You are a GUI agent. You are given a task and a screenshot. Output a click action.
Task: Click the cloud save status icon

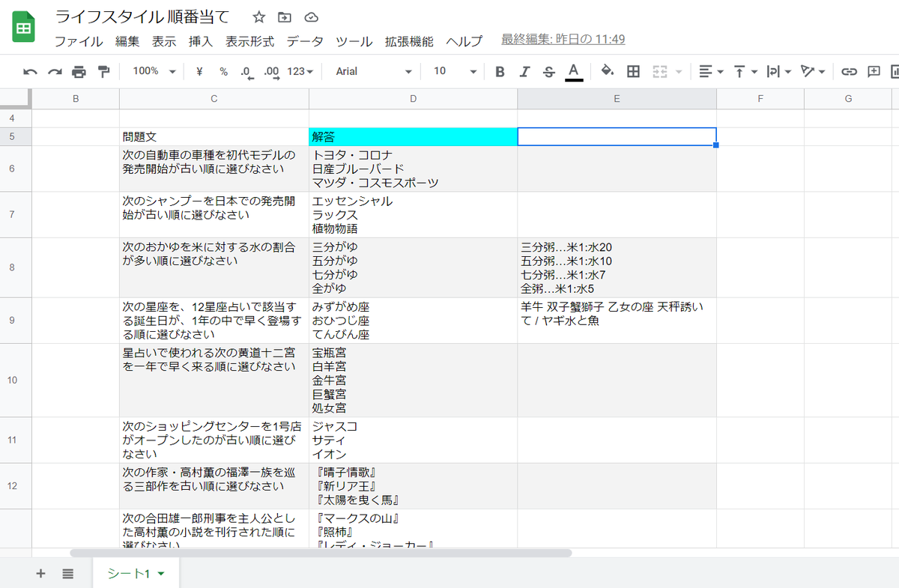(x=311, y=17)
